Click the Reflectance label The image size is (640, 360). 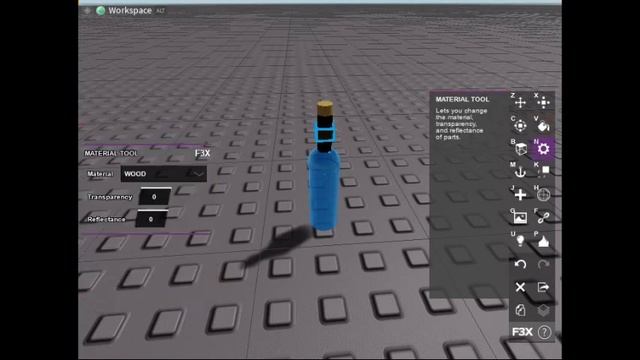pyautogui.click(x=106, y=219)
